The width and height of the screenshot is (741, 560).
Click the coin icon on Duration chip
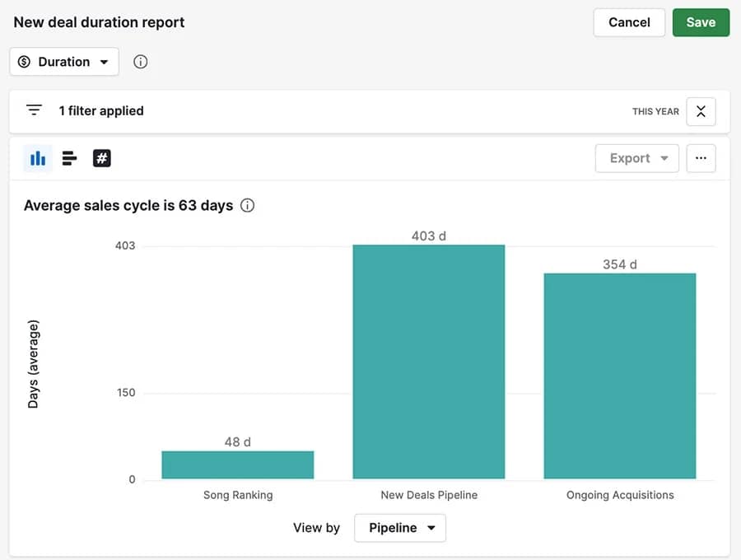click(x=24, y=61)
